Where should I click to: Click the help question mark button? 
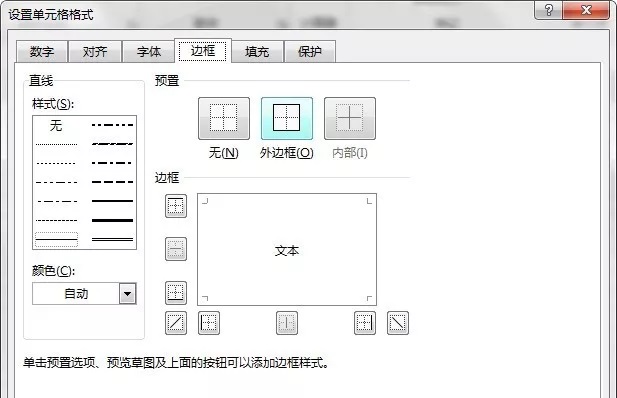click(x=549, y=9)
